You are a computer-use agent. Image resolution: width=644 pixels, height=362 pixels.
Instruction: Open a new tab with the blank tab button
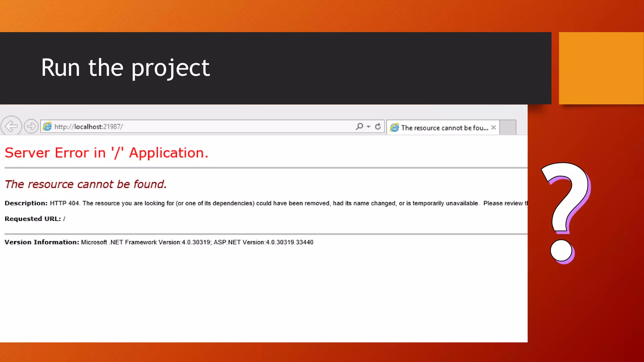click(508, 127)
